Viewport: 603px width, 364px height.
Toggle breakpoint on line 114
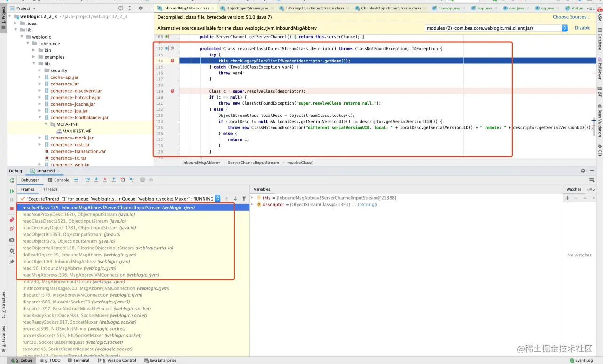click(x=172, y=61)
